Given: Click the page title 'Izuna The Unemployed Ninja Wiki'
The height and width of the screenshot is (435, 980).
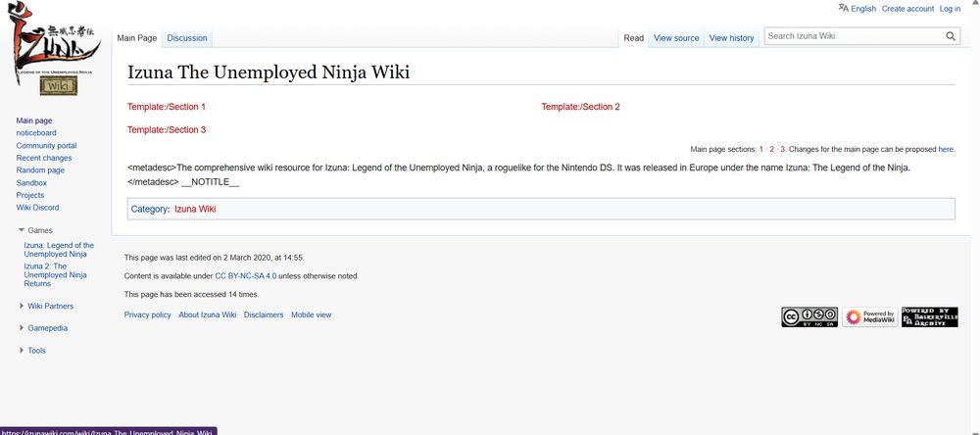Looking at the screenshot, I should pos(269,72).
